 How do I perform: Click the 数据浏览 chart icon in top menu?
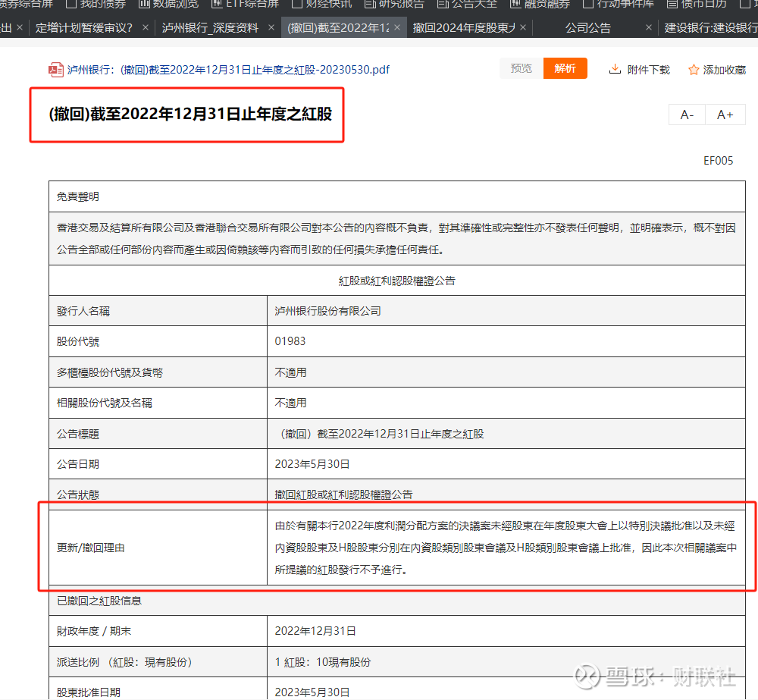[x=143, y=4]
